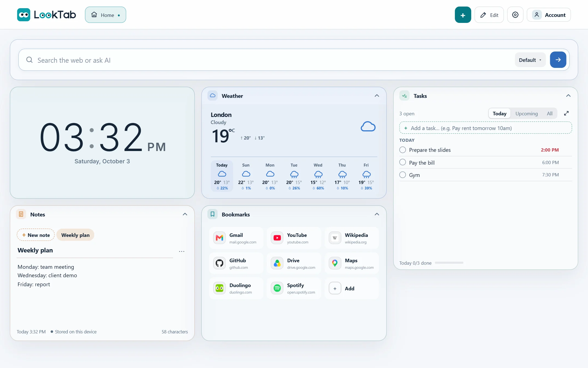Open the Drive bookmark icon
Image resolution: width=588 pixels, height=368 pixels.
pos(277,263)
